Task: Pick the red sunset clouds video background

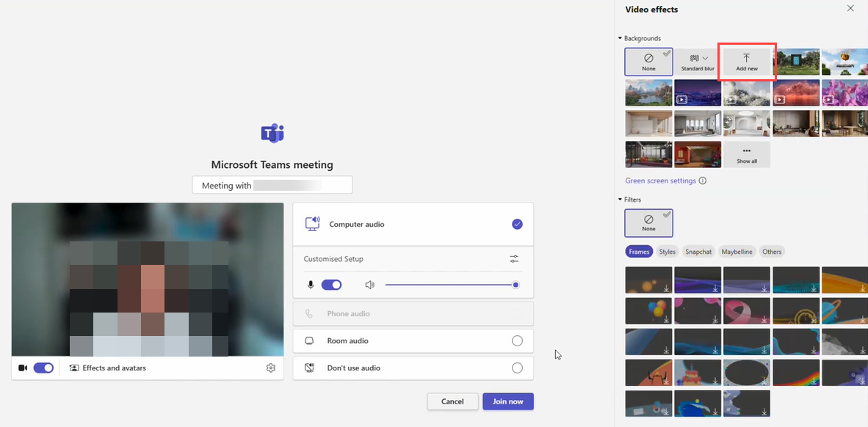Action: click(x=796, y=92)
